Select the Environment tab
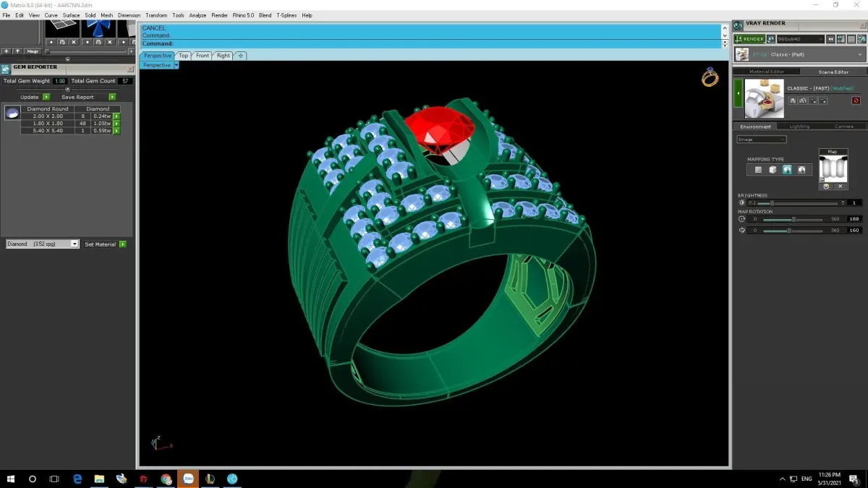 coord(755,127)
